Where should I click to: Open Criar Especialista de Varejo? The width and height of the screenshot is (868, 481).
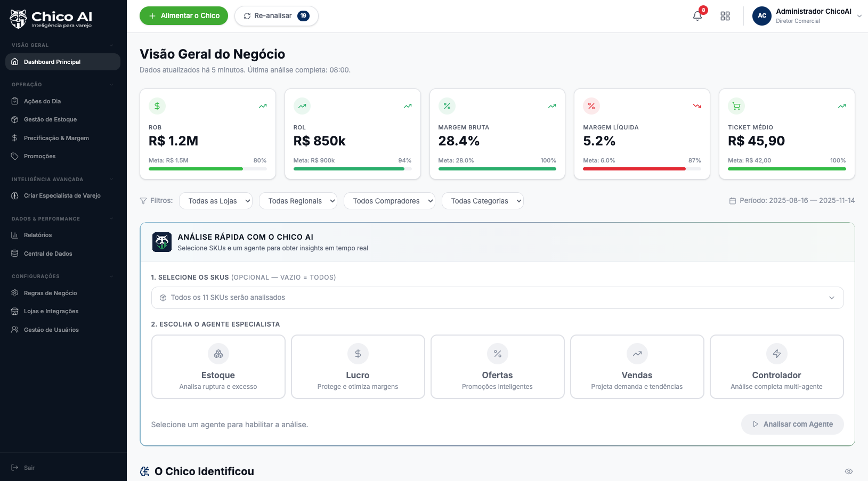63,195
